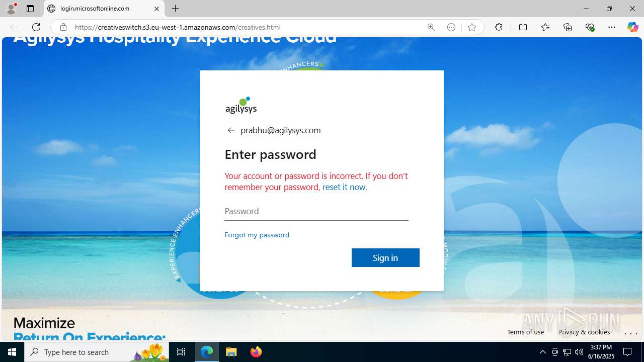View site information lock icon

(x=63, y=27)
